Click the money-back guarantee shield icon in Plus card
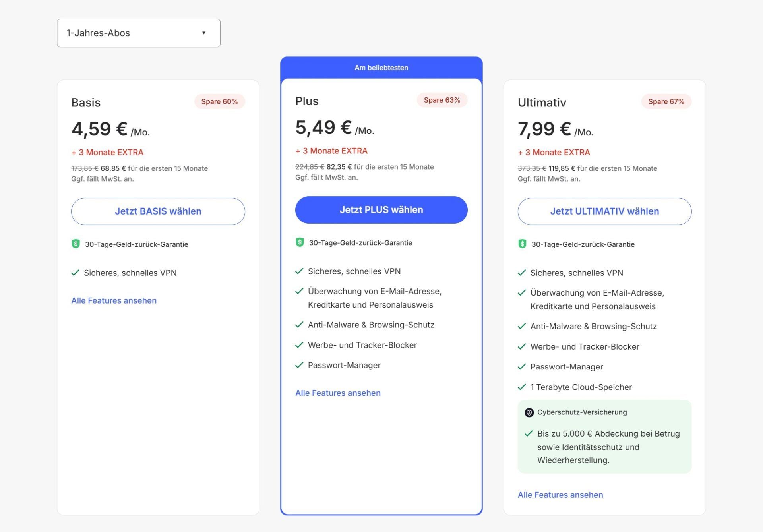This screenshot has width=763, height=532. 299,242
